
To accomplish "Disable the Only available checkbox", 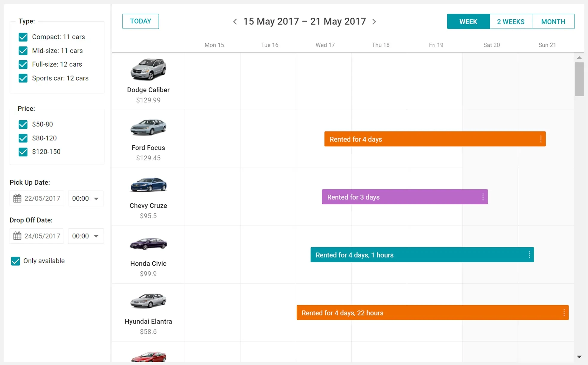I will click(x=16, y=261).
